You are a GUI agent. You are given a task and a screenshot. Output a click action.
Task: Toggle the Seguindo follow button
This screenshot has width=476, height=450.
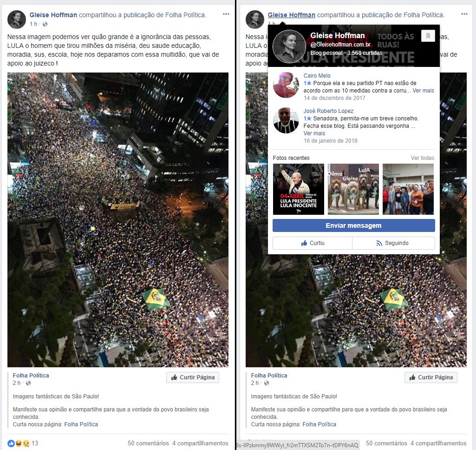click(393, 243)
